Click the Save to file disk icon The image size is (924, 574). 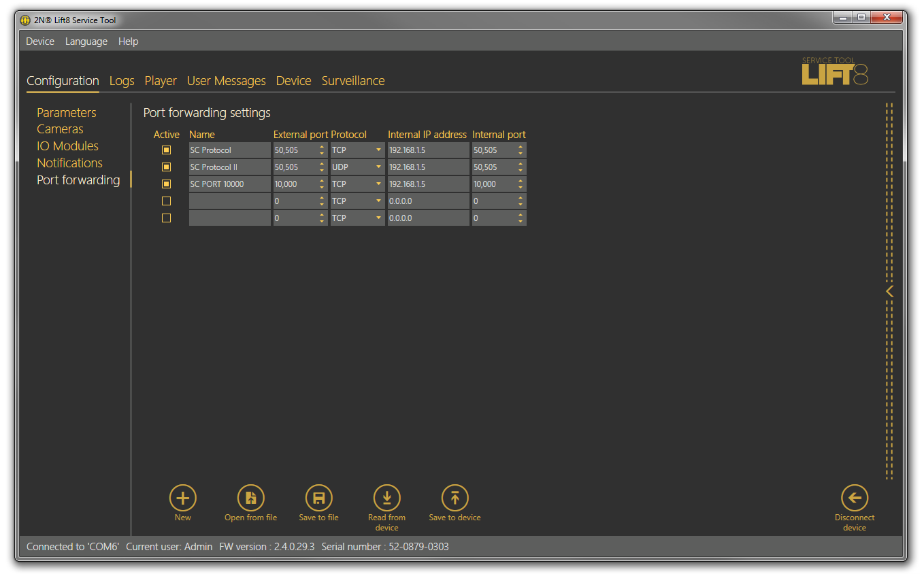coord(318,498)
